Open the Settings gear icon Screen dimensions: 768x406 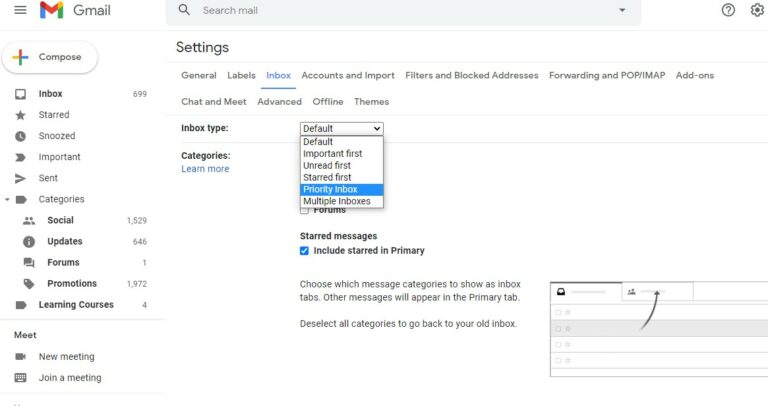757,10
